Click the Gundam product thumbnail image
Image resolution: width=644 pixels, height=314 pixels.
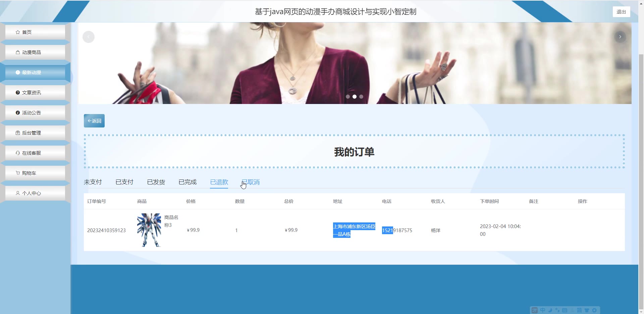tap(149, 230)
